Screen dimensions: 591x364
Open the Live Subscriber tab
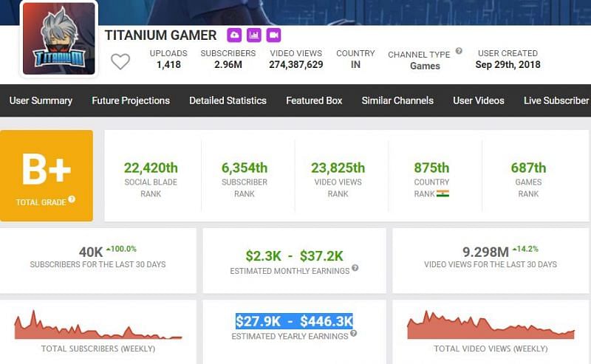(556, 100)
